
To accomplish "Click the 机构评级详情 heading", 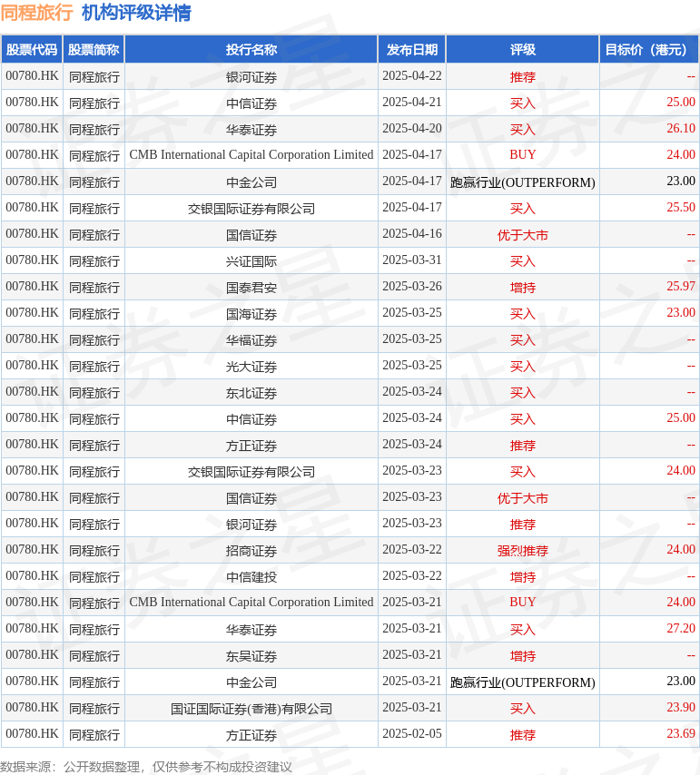I will [x=136, y=13].
